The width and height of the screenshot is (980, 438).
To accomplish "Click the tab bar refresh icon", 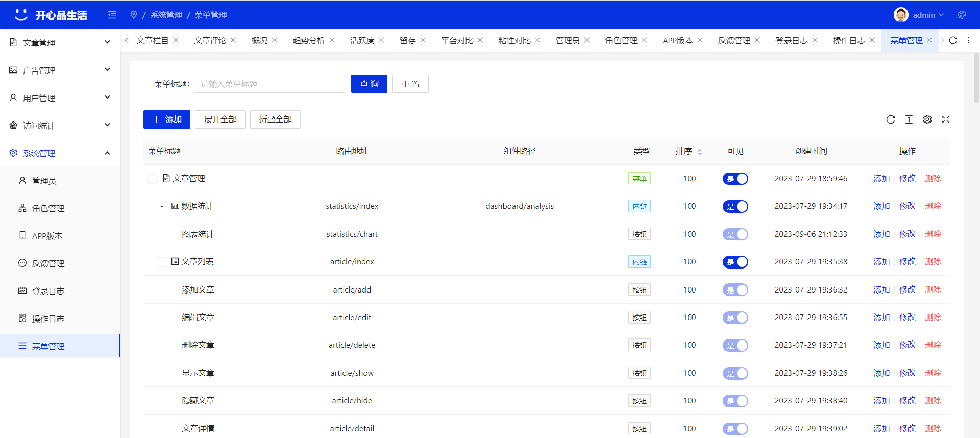I will point(953,40).
